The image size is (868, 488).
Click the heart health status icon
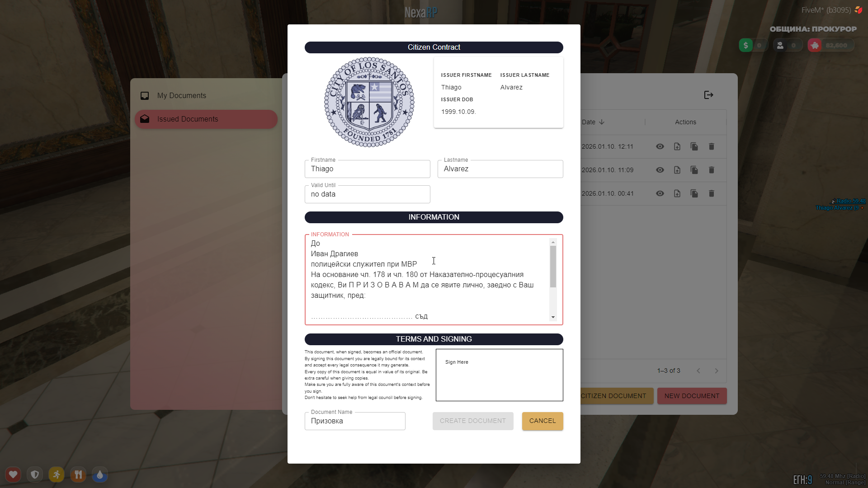[13, 474]
